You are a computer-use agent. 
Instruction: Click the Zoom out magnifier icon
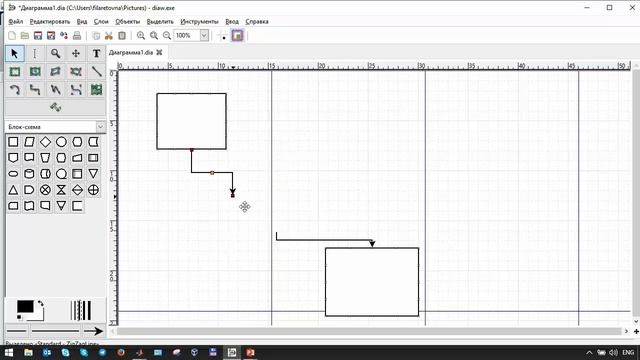167,36
